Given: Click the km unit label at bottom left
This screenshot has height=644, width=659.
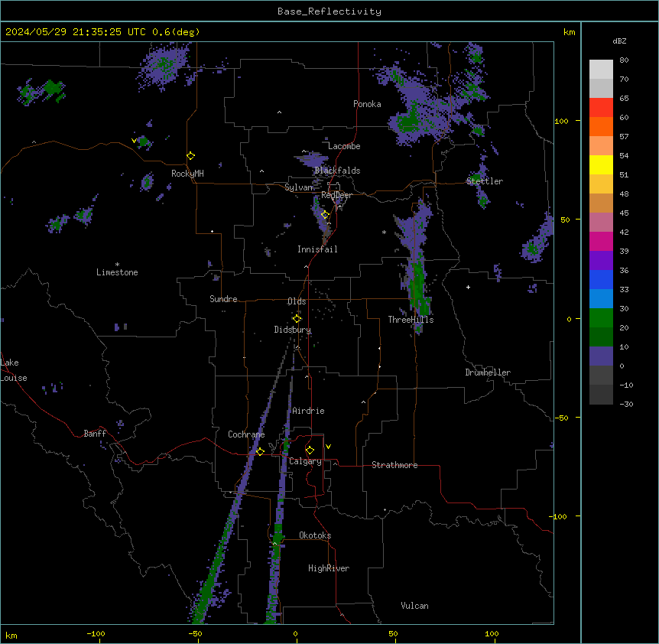Looking at the screenshot, I should tap(11, 635).
